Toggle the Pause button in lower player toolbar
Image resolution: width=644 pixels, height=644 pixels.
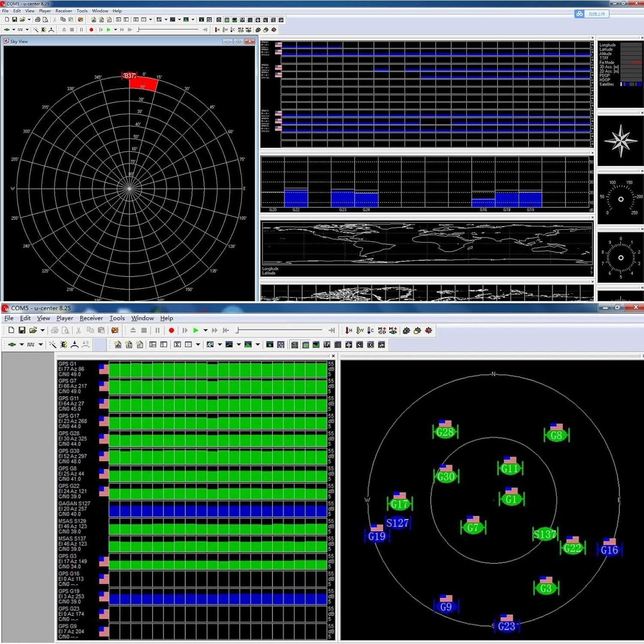coord(158,331)
